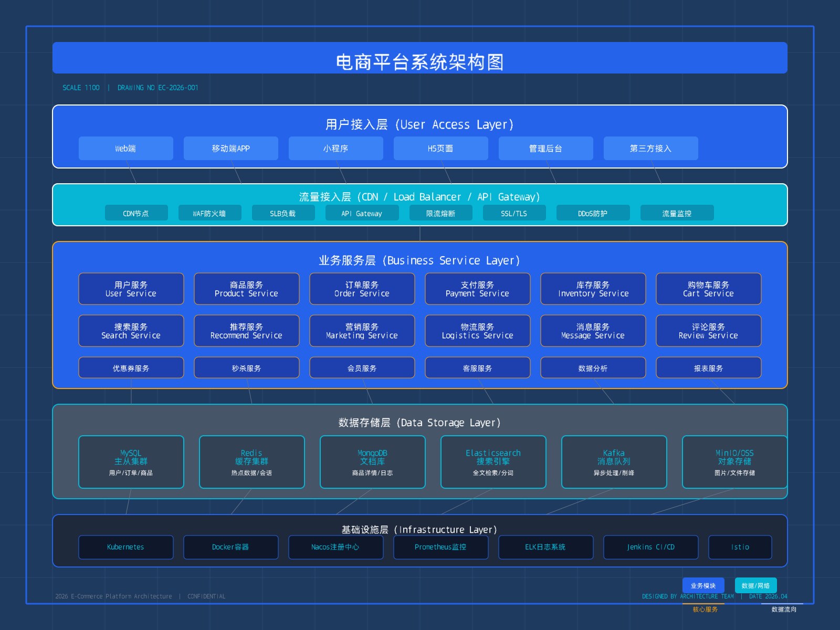This screenshot has width=840, height=630.
Task: Click the Web端 box
Action: coord(126,148)
